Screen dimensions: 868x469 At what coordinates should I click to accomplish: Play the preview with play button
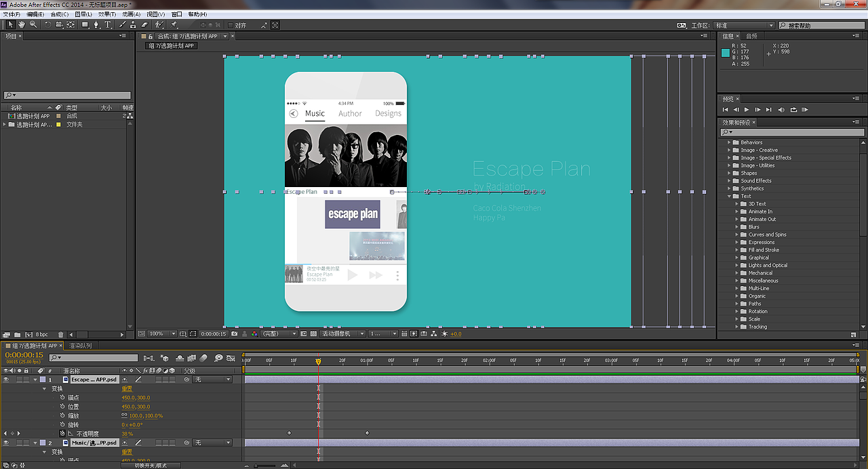coord(747,109)
